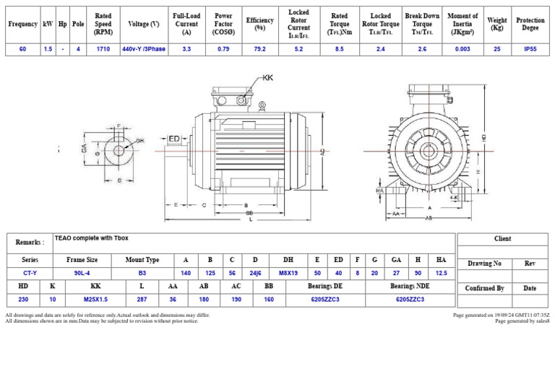Click the shaft cross-section drawing
Screen dimensions: 555x392
coord(113,154)
